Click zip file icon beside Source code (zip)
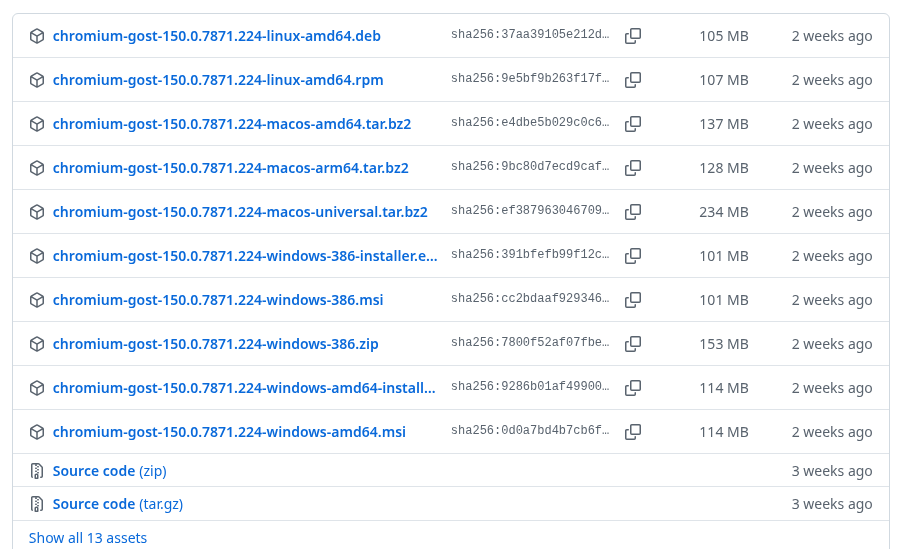The height and width of the screenshot is (549, 906). pos(37,471)
